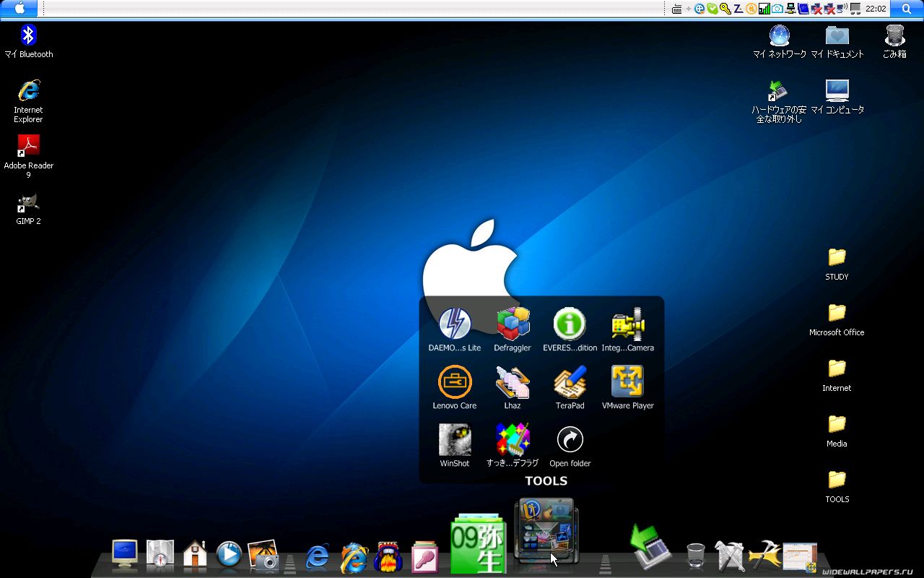The width and height of the screenshot is (924, 578).
Task: Click the clock showing 22:02
Action: pyautogui.click(x=876, y=9)
